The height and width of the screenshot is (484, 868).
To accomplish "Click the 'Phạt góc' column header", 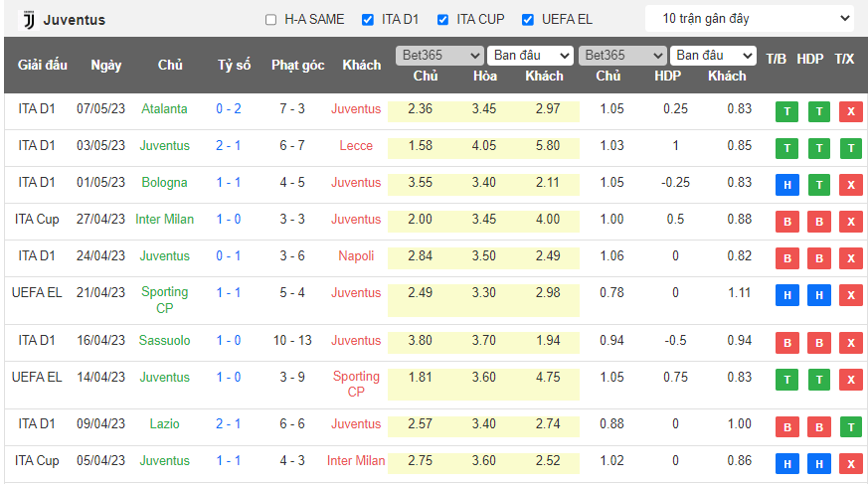I will 297,66.
